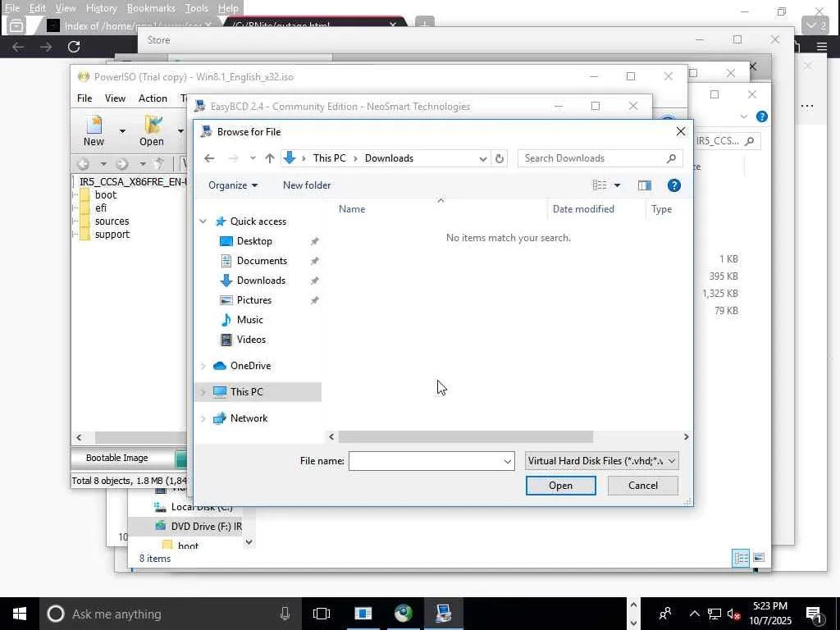Screen dimensions: 840x630
Task: Expand the Network node
Action: [x=203, y=418]
